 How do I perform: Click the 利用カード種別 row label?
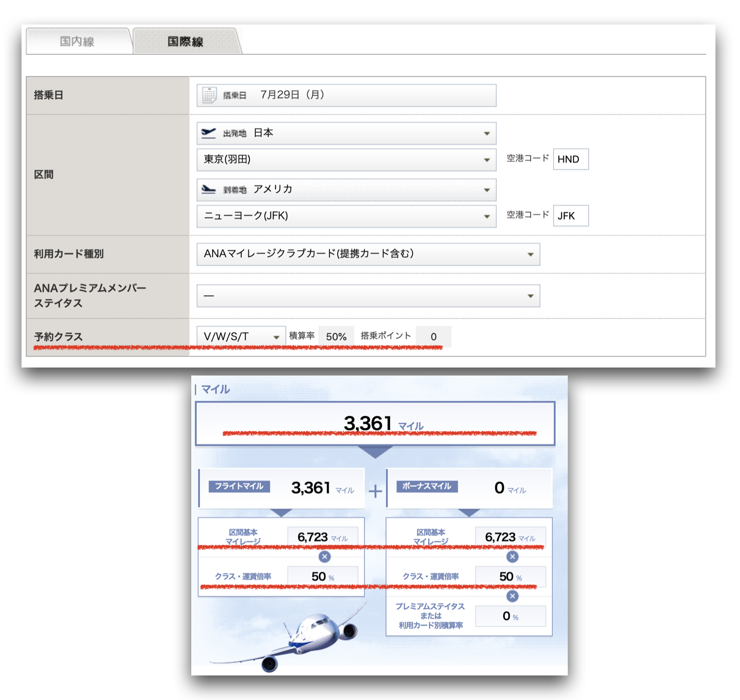click(x=69, y=254)
